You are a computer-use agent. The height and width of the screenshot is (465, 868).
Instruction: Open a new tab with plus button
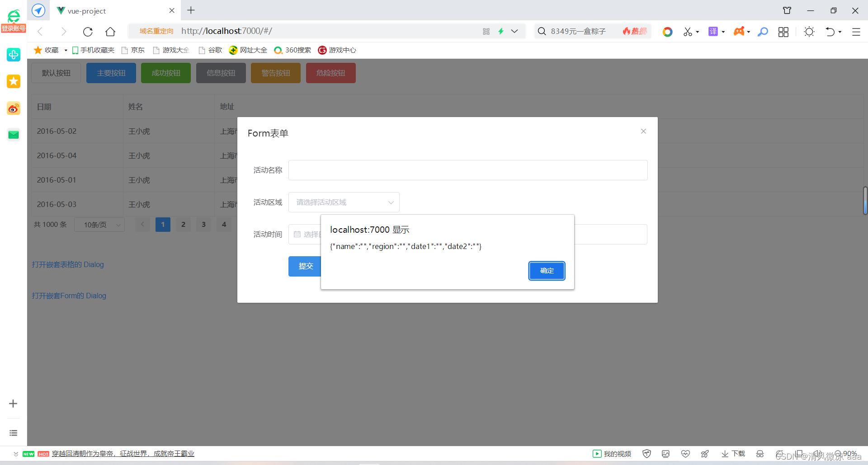pos(191,10)
